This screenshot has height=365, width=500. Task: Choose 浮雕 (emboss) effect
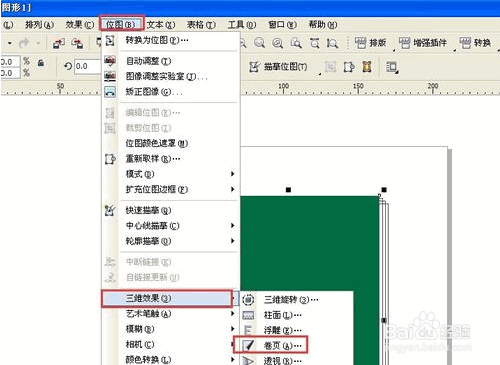[297, 330]
